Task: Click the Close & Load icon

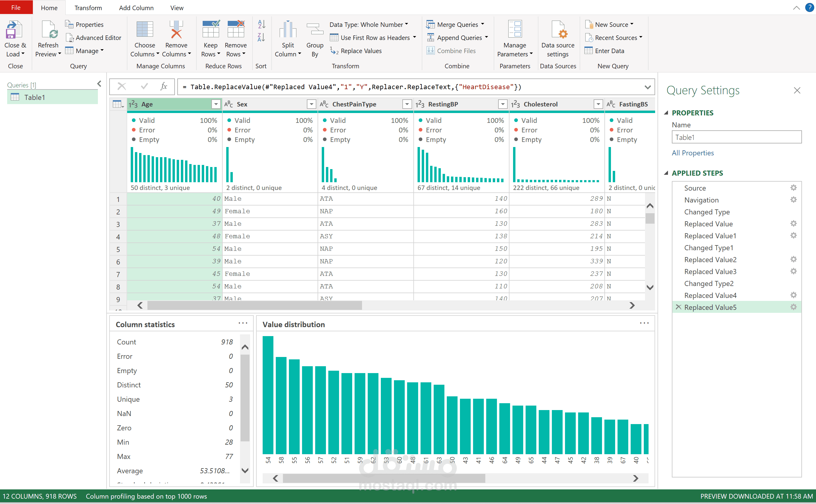Action: [14, 30]
